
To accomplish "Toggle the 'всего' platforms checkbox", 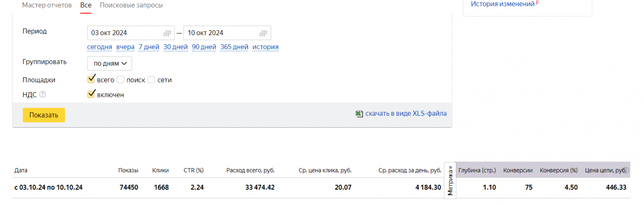I will click(x=91, y=80).
